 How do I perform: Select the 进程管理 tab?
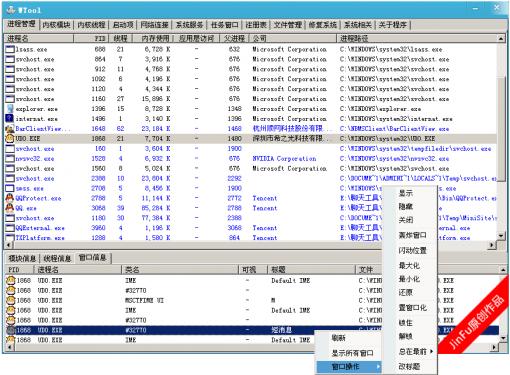coord(21,24)
